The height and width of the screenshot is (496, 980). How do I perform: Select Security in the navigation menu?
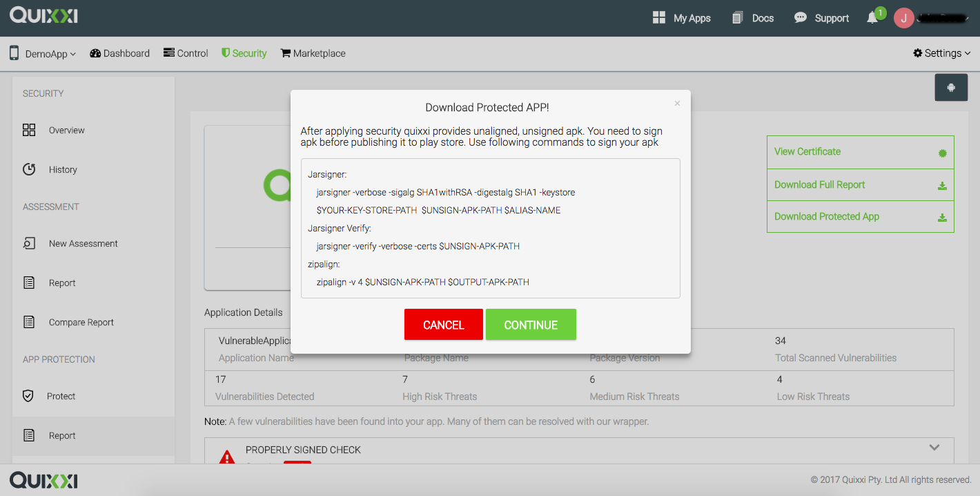tap(244, 53)
